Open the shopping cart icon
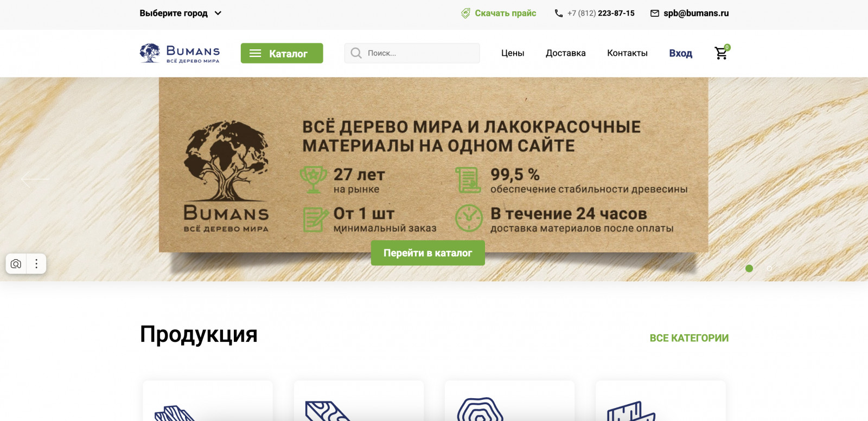Image resolution: width=868 pixels, height=421 pixels. pyautogui.click(x=722, y=53)
